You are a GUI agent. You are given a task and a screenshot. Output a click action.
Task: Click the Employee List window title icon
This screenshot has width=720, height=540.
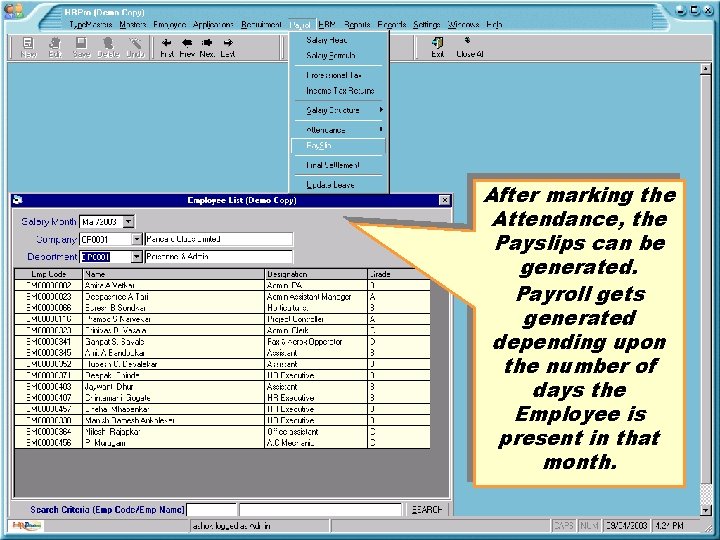18,200
